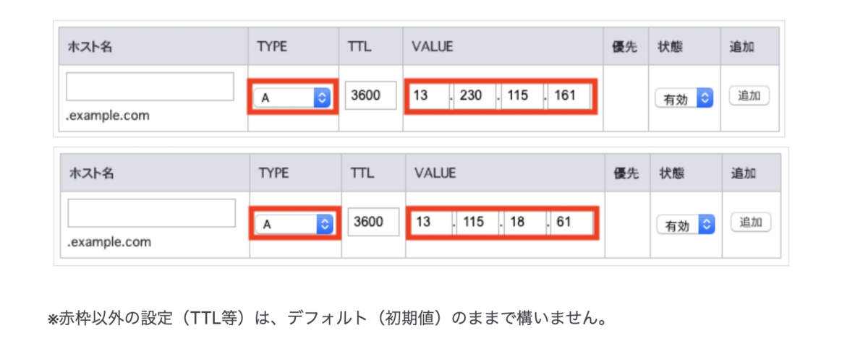Click the 61 octet field in second table
868x354 pixels.
coord(572,223)
